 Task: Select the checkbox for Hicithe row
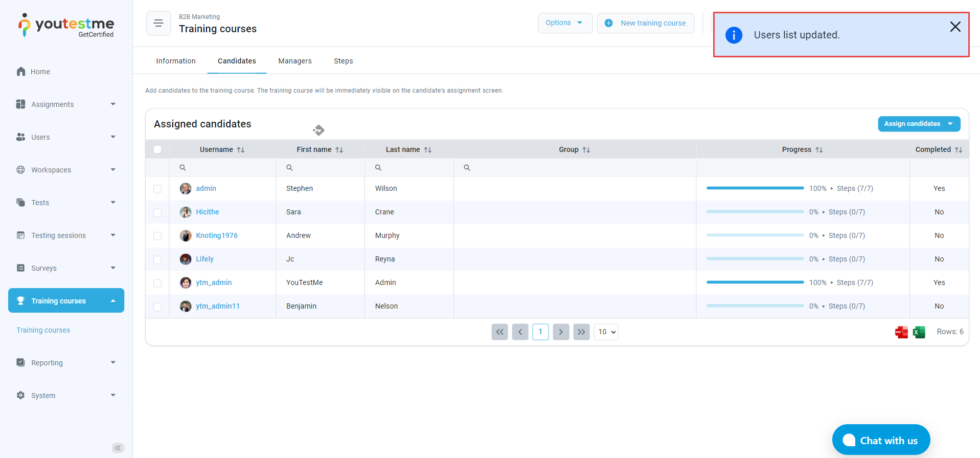[157, 212]
